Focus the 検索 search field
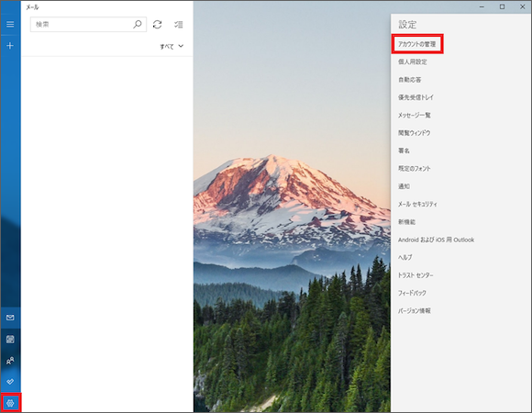 (88, 25)
